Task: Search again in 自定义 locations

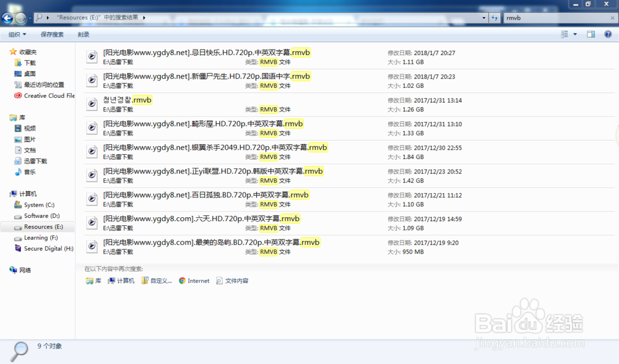Action: coord(157,280)
